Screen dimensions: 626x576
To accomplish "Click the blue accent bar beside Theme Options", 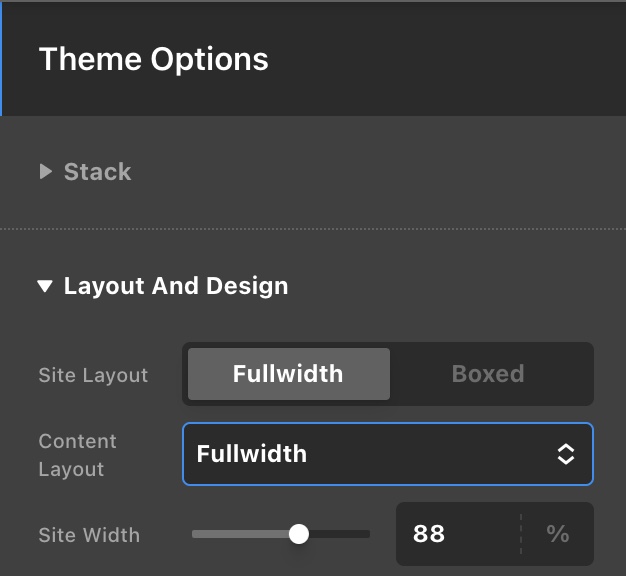I will pyautogui.click(x=1, y=59).
